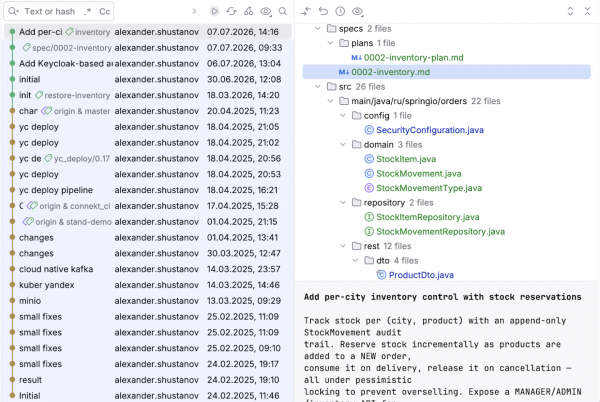Collapse the repository folder
Screen dimensions: 600x402
click(343, 203)
